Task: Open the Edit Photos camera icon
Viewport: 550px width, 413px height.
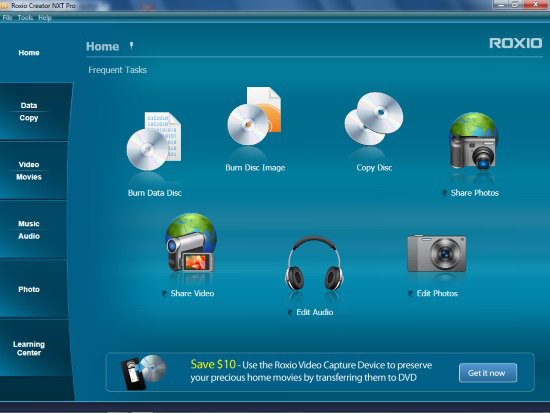Action: pos(437,253)
